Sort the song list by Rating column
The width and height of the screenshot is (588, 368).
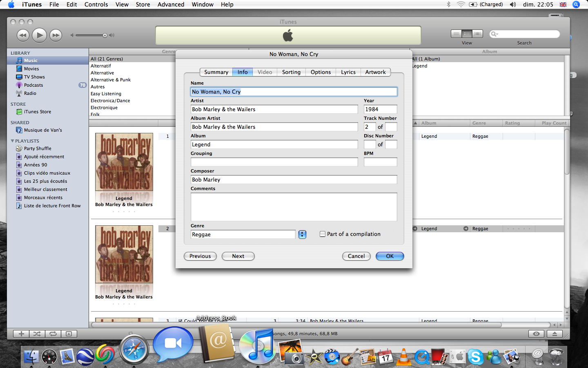(519, 123)
